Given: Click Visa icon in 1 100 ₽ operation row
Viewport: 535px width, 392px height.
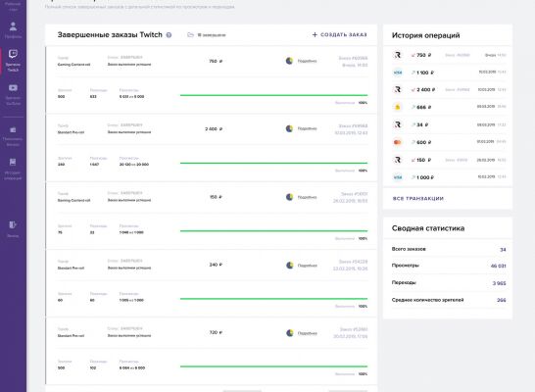Looking at the screenshot, I should point(398,73).
